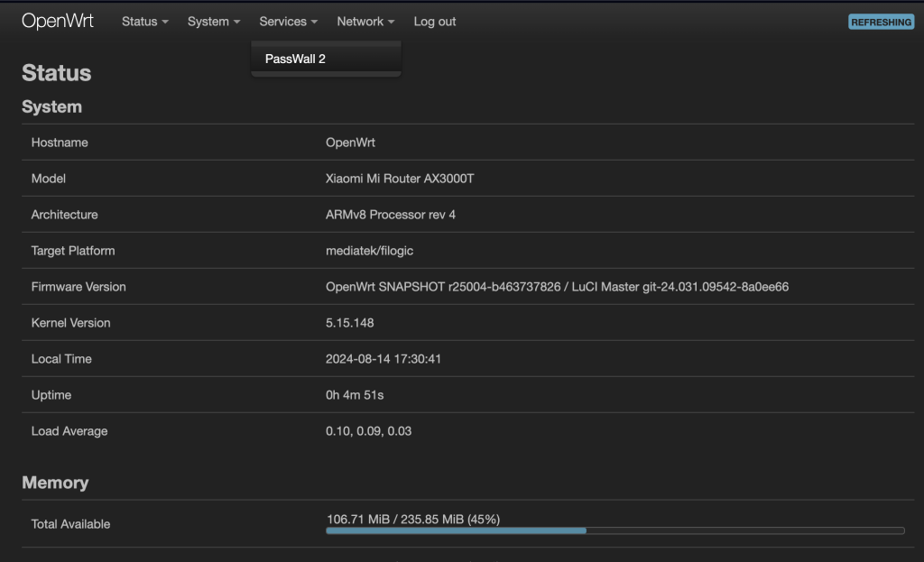Image resolution: width=924 pixels, height=562 pixels.
Task: Click the Xiaomi Mi Router AX3000T model text
Action: pos(400,179)
